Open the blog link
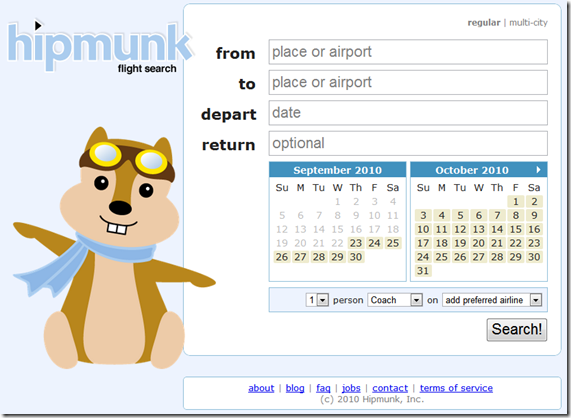The width and height of the screenshot is (571, 418). pyautogui.click(x=295, y=388)
